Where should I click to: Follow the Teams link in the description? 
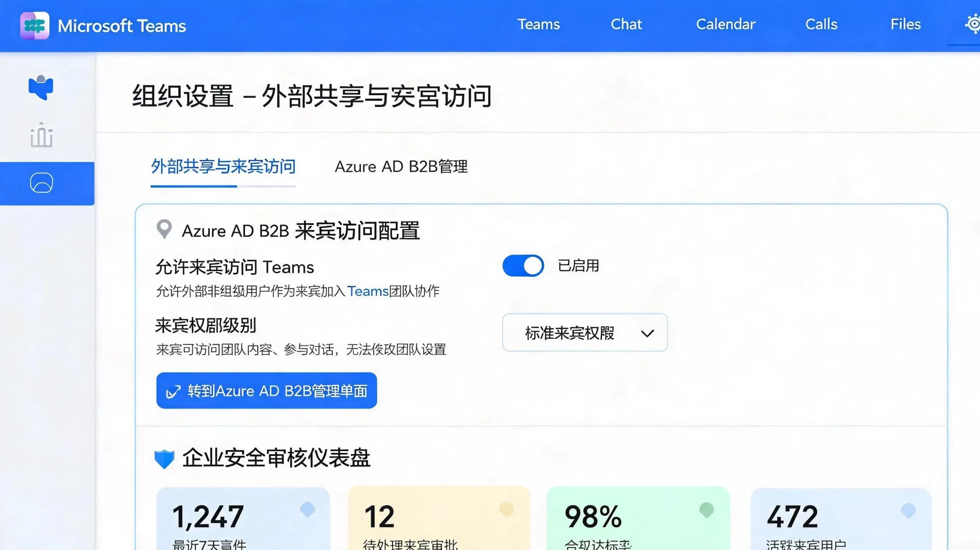pos(368,291)
